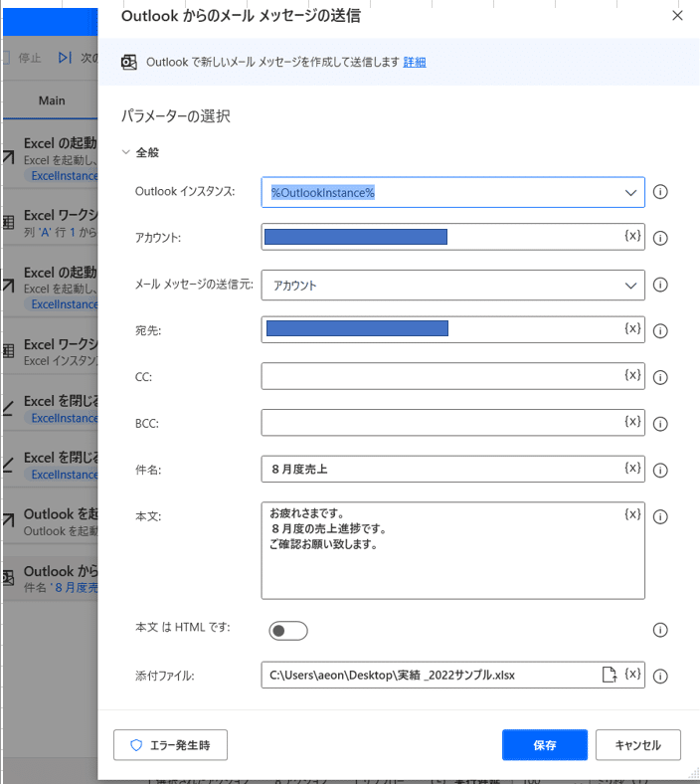
Task: Click info icon for 宛先 field
Action: coord(660,331)
